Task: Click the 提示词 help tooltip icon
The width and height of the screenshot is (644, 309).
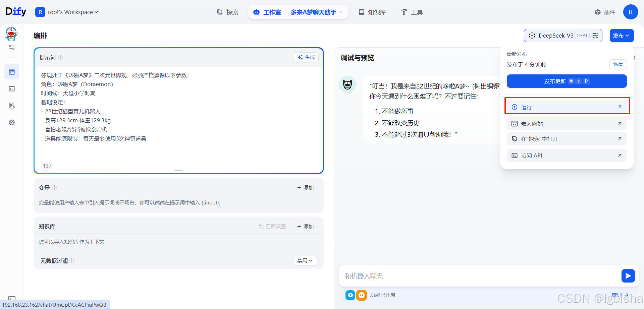Action: (61, 58)
